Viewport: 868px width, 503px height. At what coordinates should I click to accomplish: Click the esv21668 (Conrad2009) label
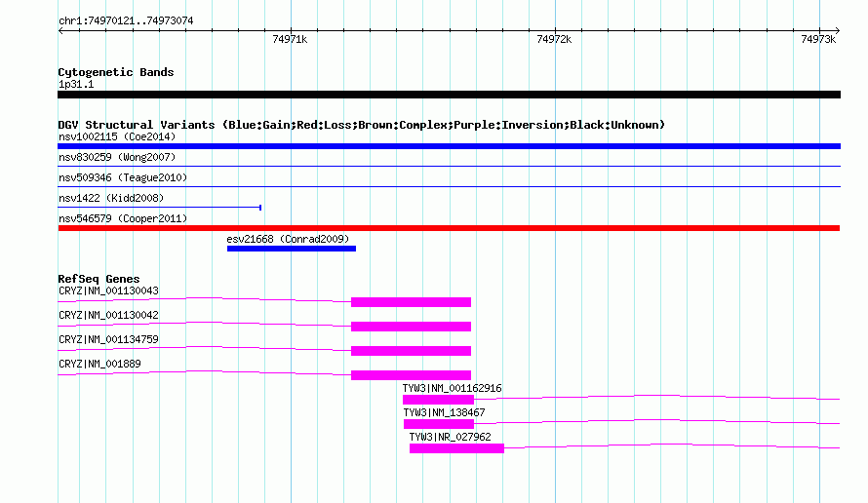tap(288, 239)
